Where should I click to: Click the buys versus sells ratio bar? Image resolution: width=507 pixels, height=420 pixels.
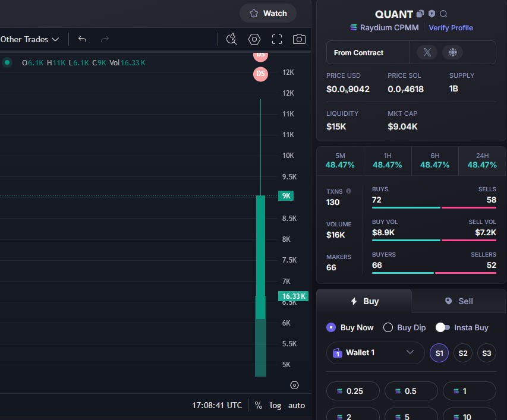434,208
